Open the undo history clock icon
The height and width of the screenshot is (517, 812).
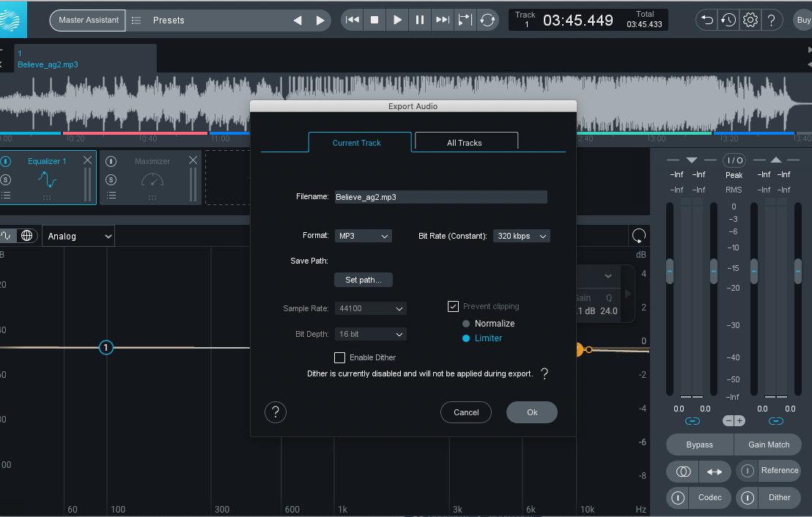click(728, 20)
